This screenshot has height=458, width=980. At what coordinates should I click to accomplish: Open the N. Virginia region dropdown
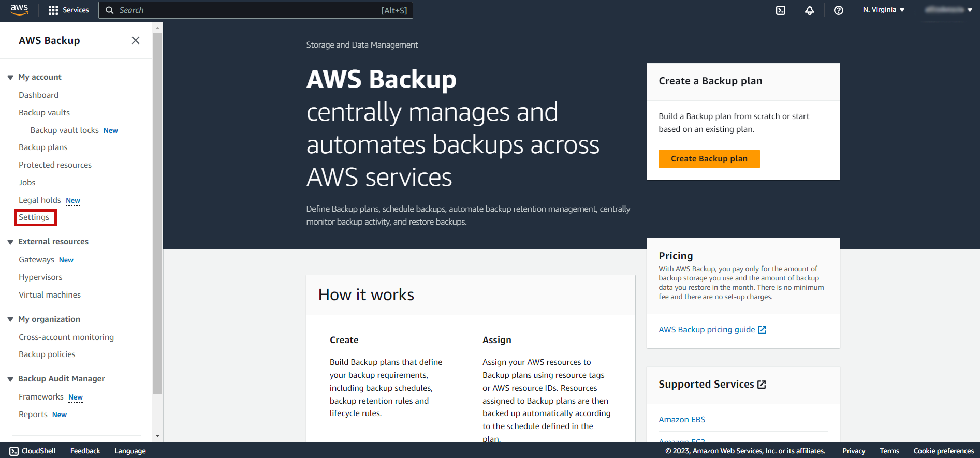click(884, 10)
